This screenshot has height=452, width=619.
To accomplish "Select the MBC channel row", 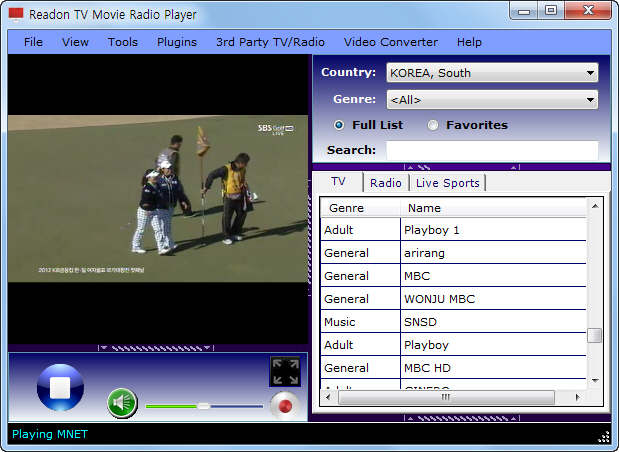I will tap(454, 276).
